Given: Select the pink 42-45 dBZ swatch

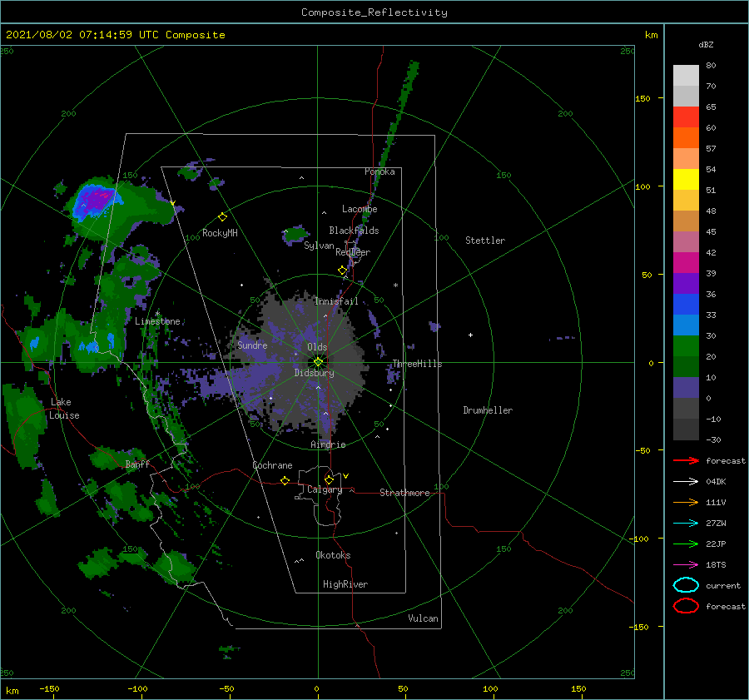Looking at the screenshot, I should pyautogui.click(x=686, y=242).
